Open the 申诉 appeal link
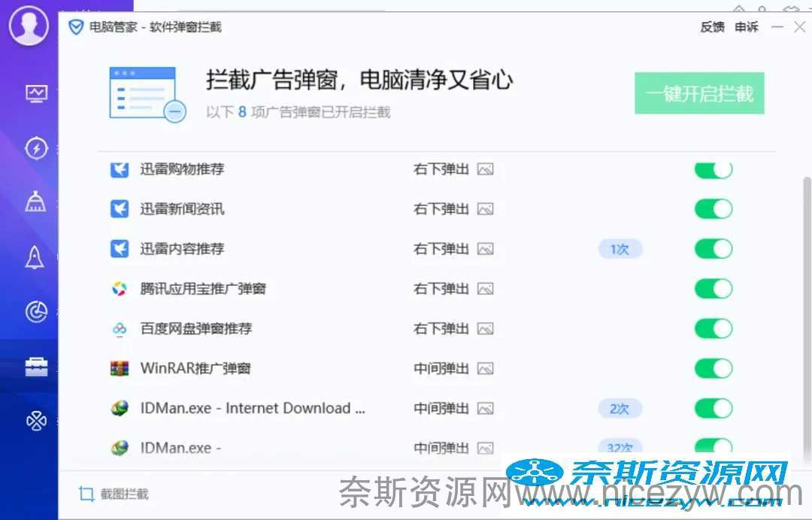Image resolution: width=812 pixels, height=520 pixels. 747,27
